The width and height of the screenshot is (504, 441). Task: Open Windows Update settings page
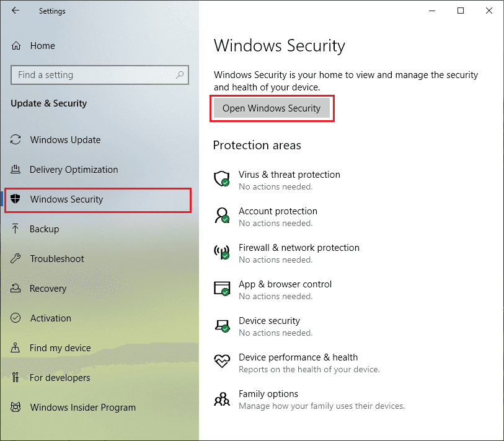(65, 140)
